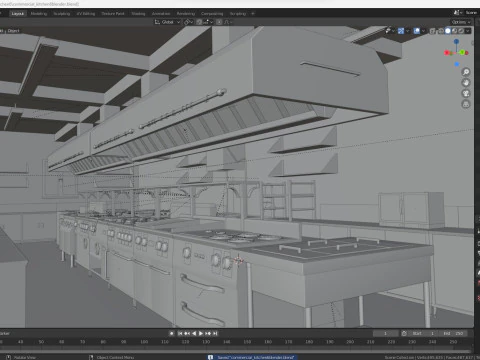Click the current frame number field
Image resolution: width=480 pixels, height=360 pixels.
[386, 333]
